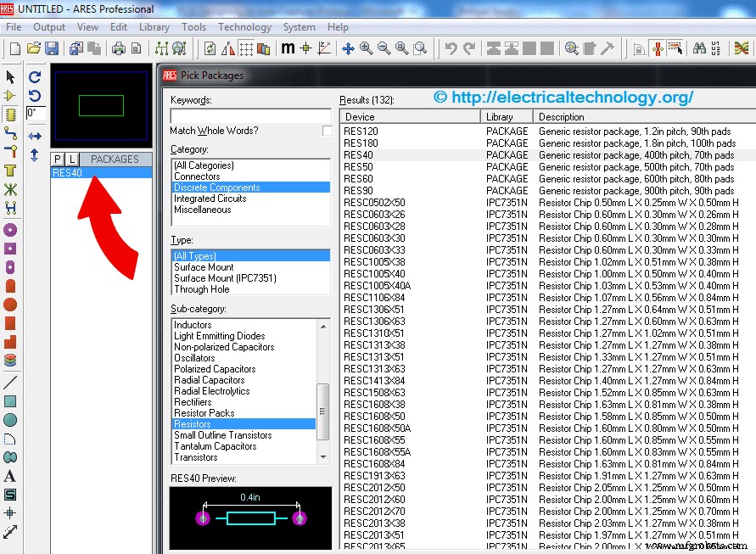The height and width of the screenshot is (554, 756).
Task: Open the Print icon in toolbar
Action: coord(118,48)
